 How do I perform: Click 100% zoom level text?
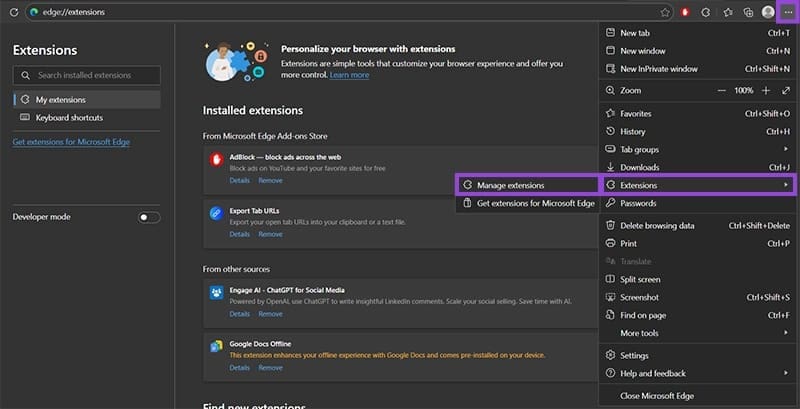point(743,90)
